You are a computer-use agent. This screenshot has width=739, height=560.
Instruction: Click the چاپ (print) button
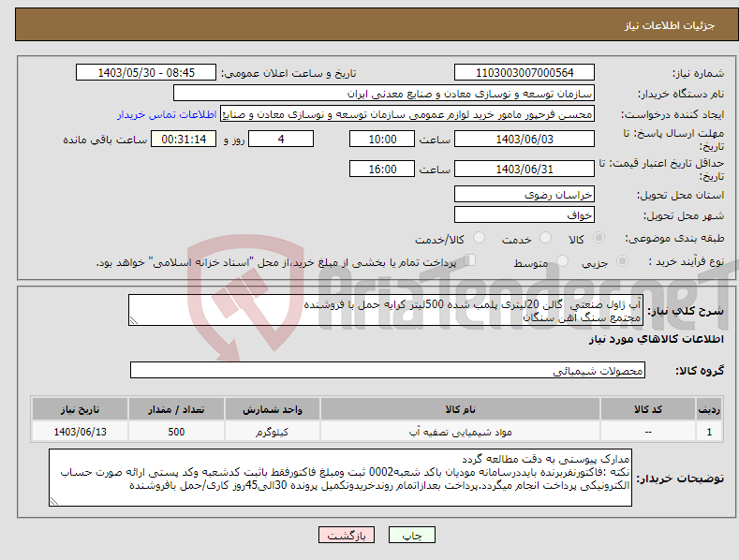pos(411,535)
